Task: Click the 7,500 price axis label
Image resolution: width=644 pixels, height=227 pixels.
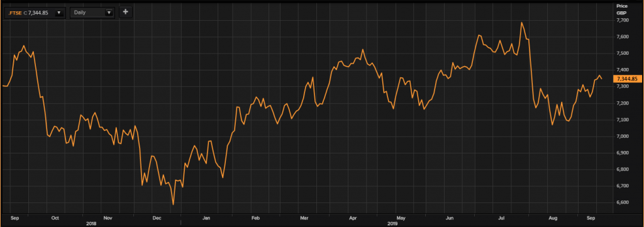Action: click(x=623, y=53)
